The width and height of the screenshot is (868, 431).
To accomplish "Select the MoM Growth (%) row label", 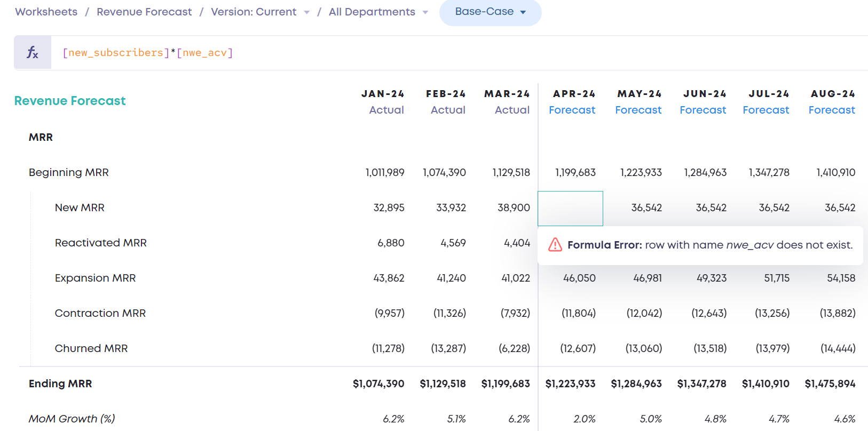I will (x=72, y=419).
